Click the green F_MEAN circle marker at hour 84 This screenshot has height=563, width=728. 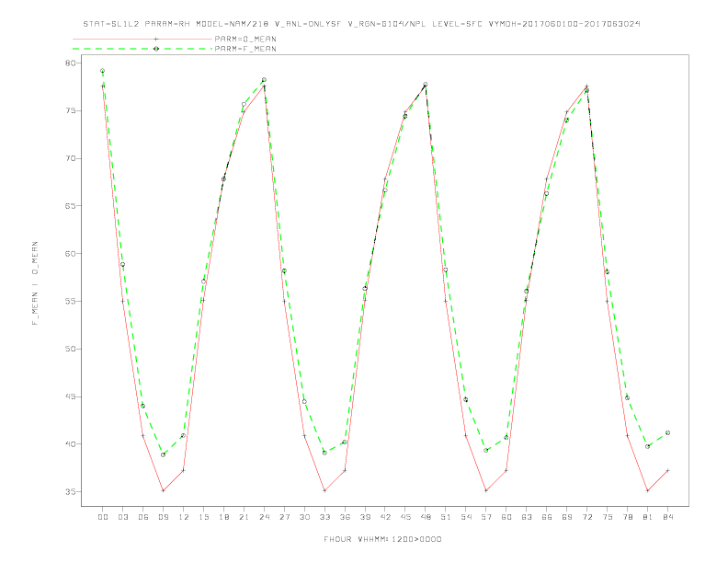(667, 433)
